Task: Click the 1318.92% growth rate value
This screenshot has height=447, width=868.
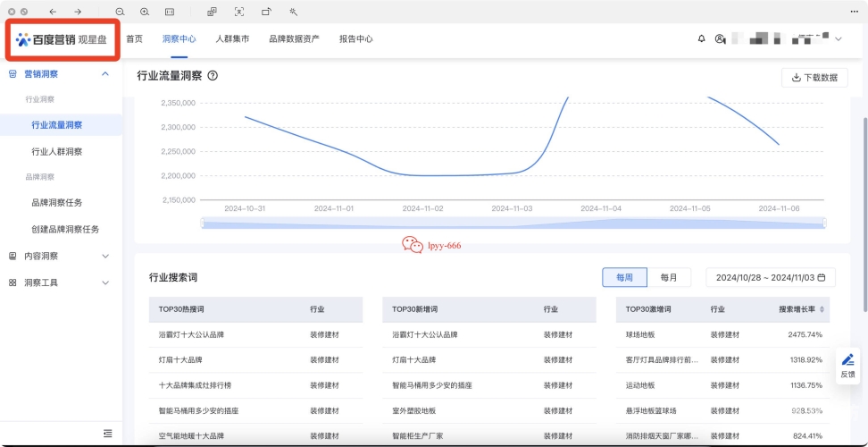Action: tap(806, 360)
